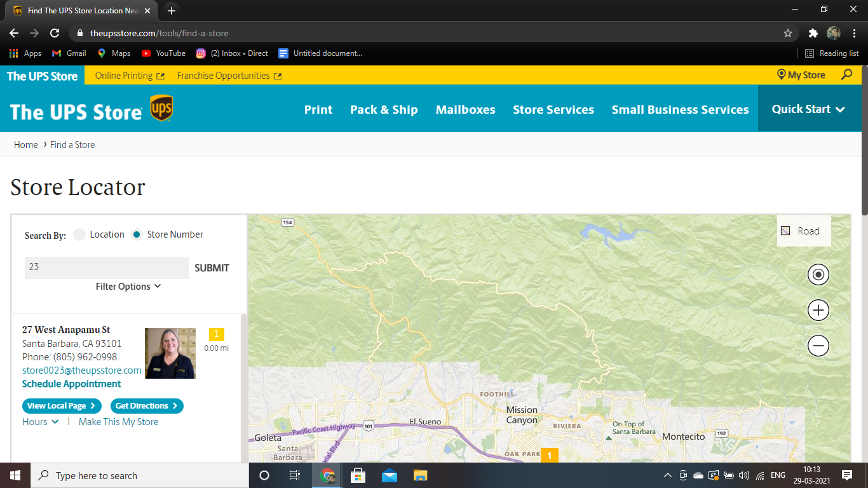
Task: Open the YouTube bookmark
Action: tap(163, 53)
